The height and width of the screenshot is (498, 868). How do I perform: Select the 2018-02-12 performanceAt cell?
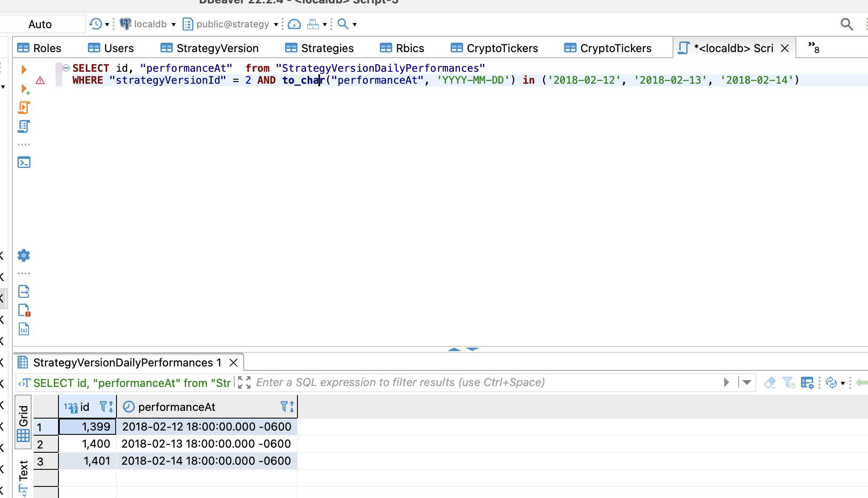[207, 427]
